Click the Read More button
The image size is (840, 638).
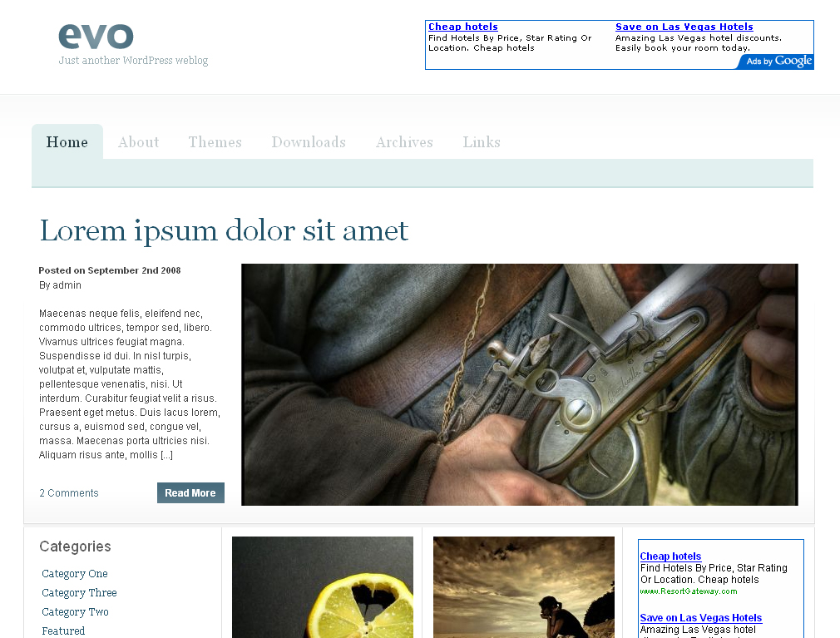tap(190, 492)
